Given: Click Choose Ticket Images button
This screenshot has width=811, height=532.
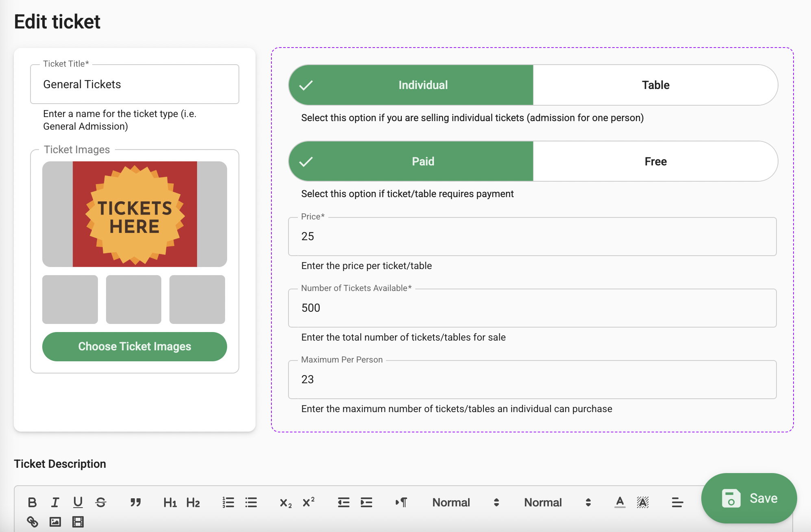Looking at the screenshot, I should click(x=134, y=346).
